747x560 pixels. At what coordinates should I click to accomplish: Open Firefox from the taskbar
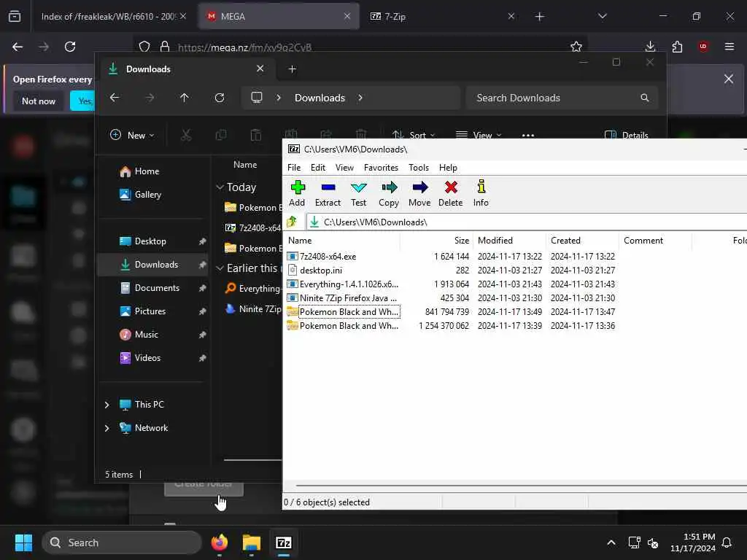click(220, 542)
